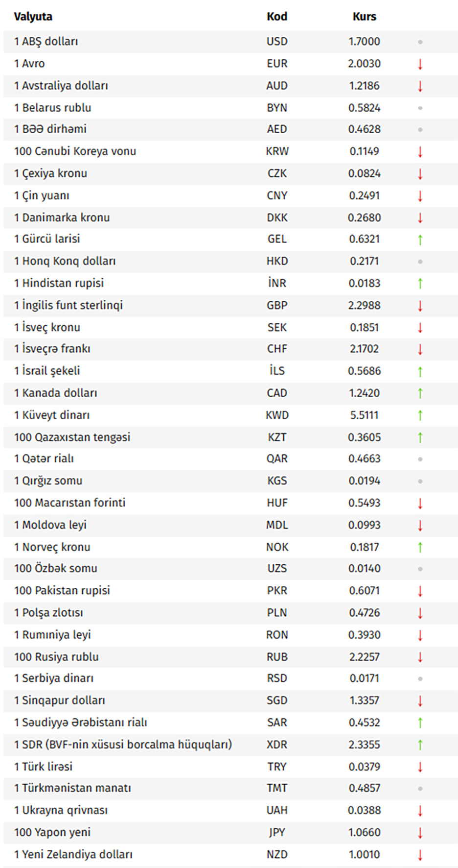This screenshot has width=458, height=868.
Task: Click the red down arrow for NZD
Action: tap(420, 855)
